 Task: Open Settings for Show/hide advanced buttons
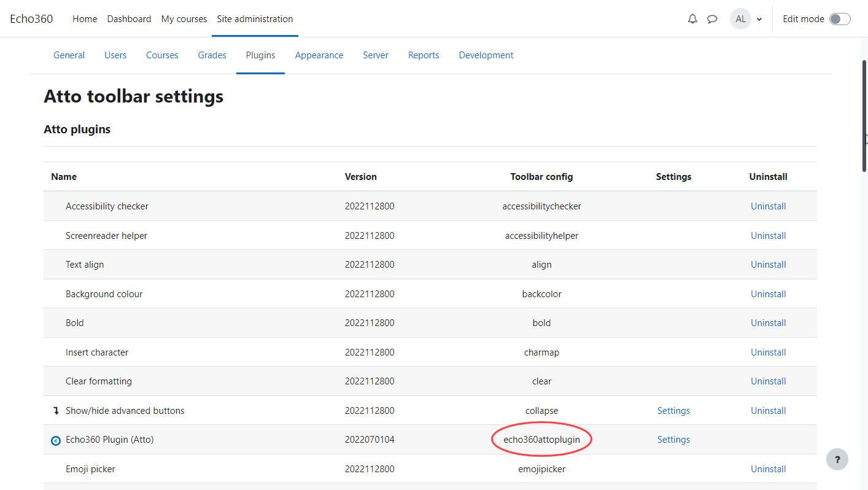tap(673, 411)
